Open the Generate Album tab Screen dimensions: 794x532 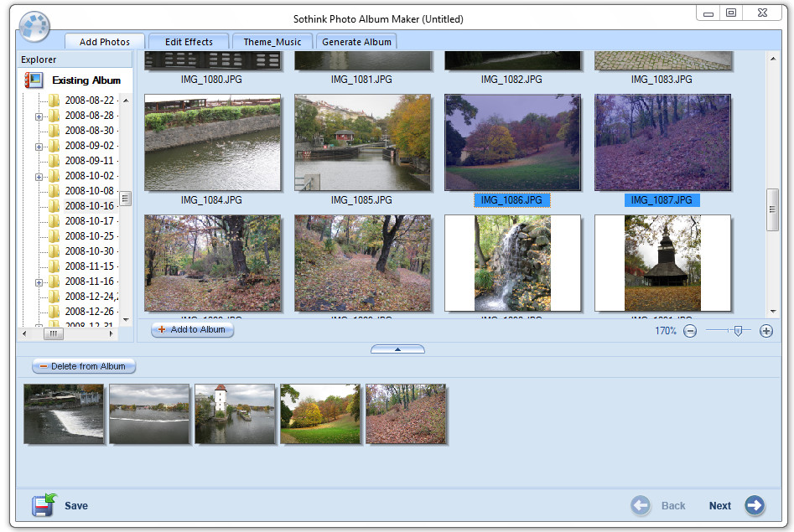pyautogui.click(x=356, y=42)
